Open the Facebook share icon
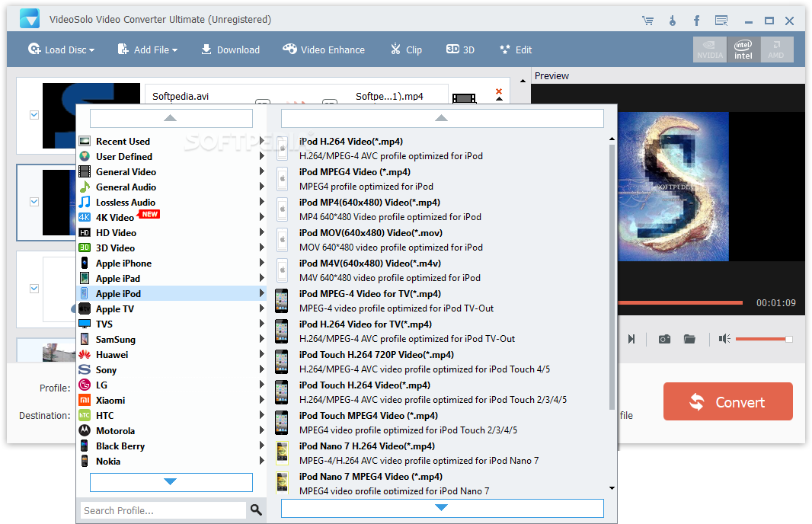812x524 pixels. click(696, 21)
